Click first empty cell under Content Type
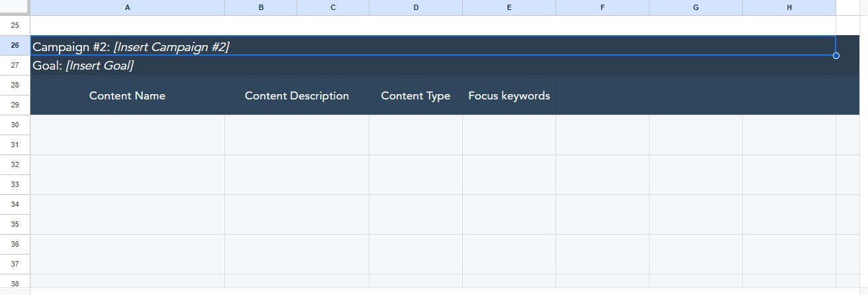Image resolution: width=868 pixels, height=295 pixels. pyautogui.click(x=416, y=135)
